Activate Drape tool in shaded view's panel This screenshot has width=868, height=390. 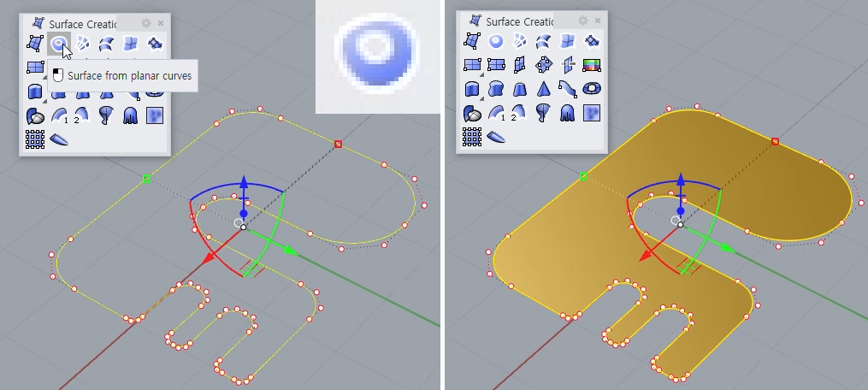(x=568, y=113)
